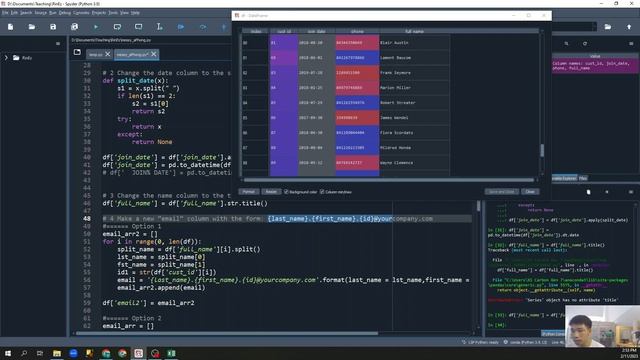This screenshot has height=360, width=640.
Task: Click the Save and Close button
Action: tap(502, 191)
